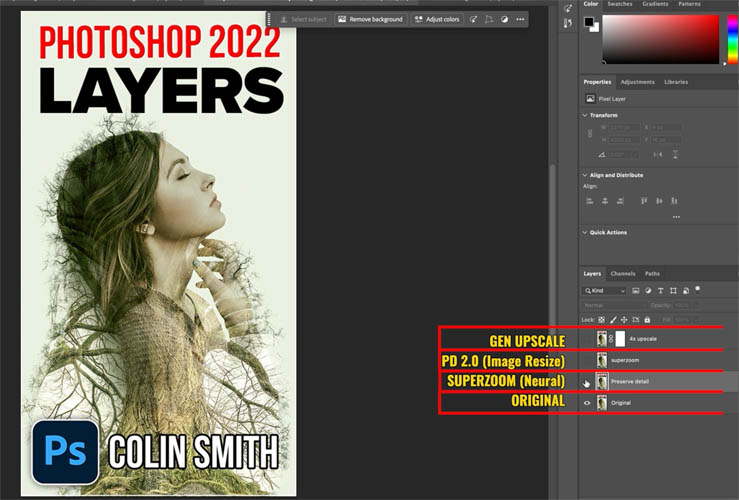Toggle prevent artboard auto-nesting lock
Screen dimensions: 739x500
[x=635, y=320]
